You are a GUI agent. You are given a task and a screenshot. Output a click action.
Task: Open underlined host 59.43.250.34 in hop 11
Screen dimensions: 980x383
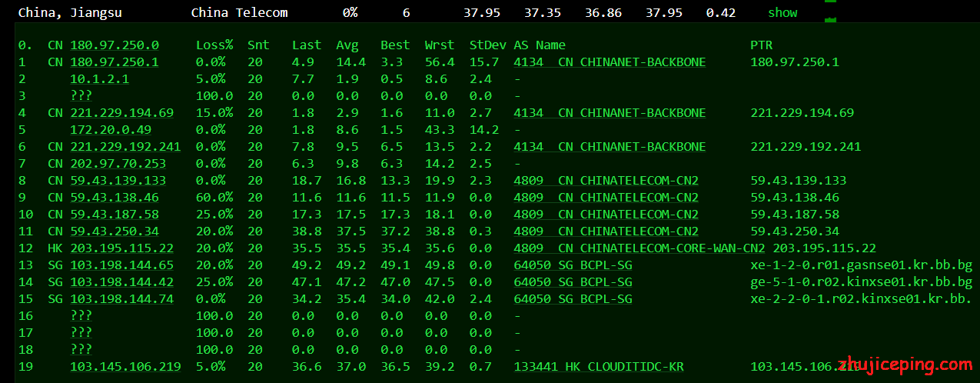click(115, 231)
